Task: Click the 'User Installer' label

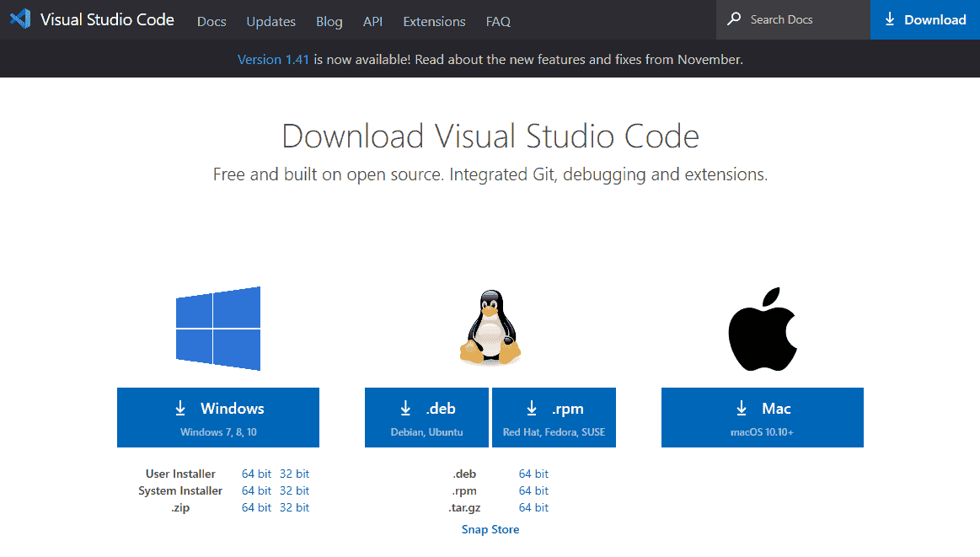Action: click(180, 474)
